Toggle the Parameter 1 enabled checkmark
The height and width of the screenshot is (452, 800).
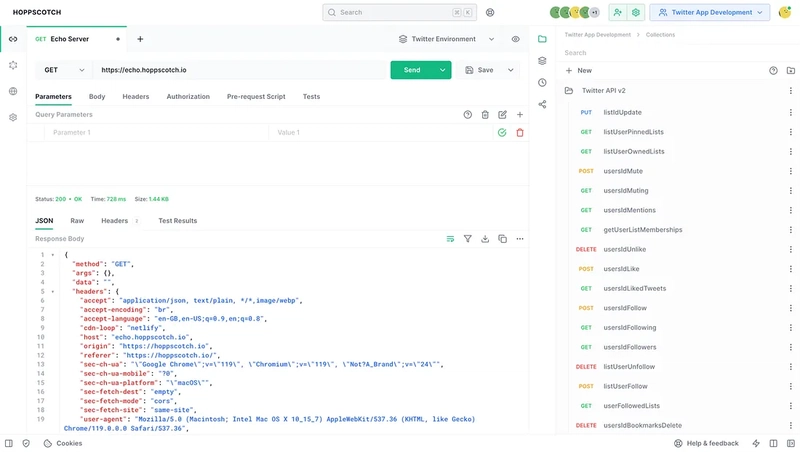[502, 133]
